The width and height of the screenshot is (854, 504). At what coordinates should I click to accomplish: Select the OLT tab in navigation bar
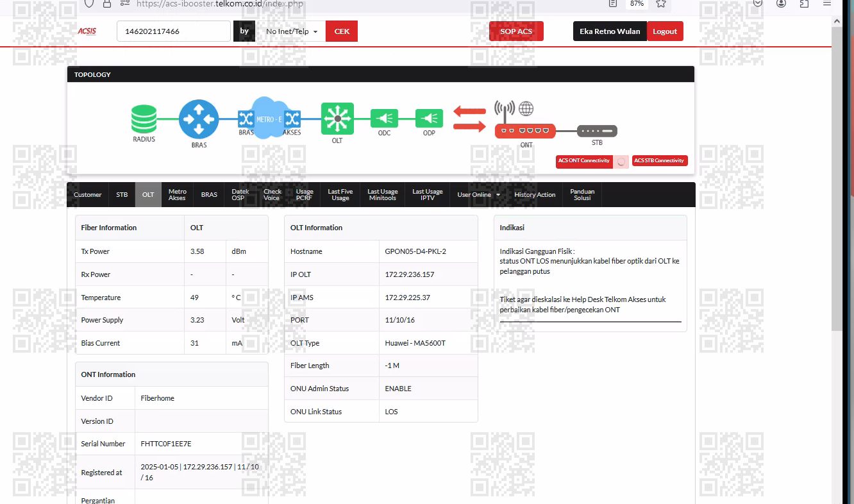148,195
